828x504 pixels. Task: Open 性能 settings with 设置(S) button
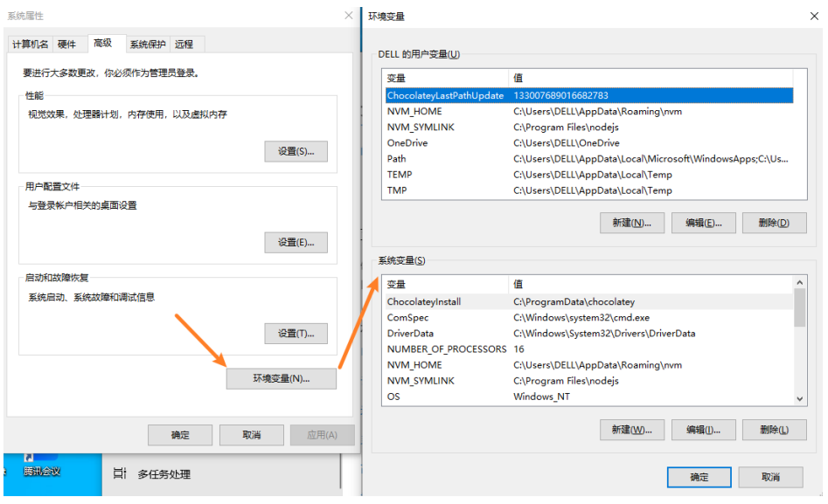(x=296, y=151)
